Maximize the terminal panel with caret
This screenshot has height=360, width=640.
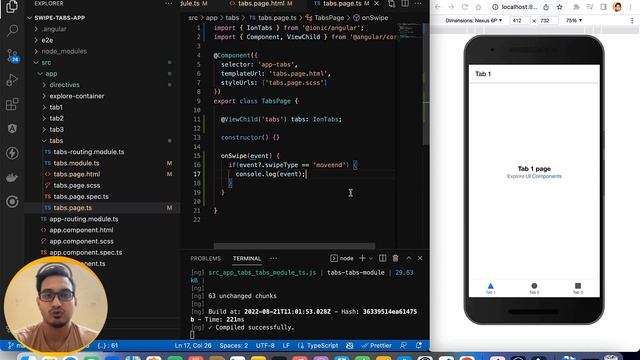(409, 258)
